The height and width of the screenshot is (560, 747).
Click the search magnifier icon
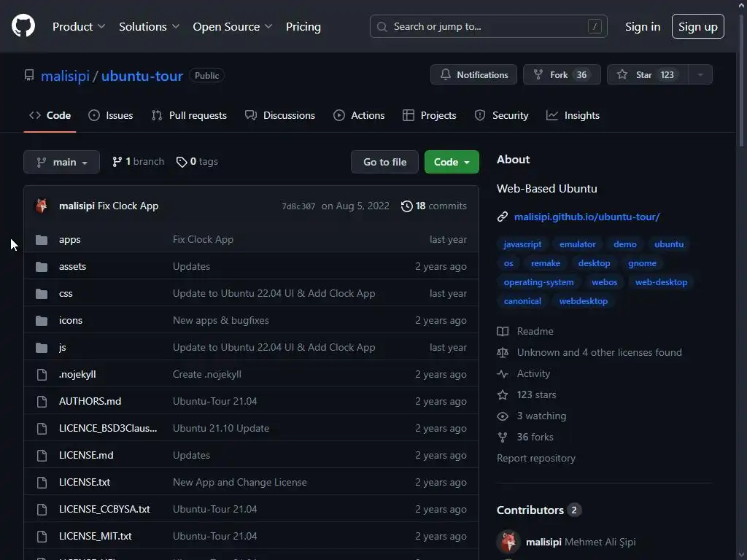pos(382,27)
